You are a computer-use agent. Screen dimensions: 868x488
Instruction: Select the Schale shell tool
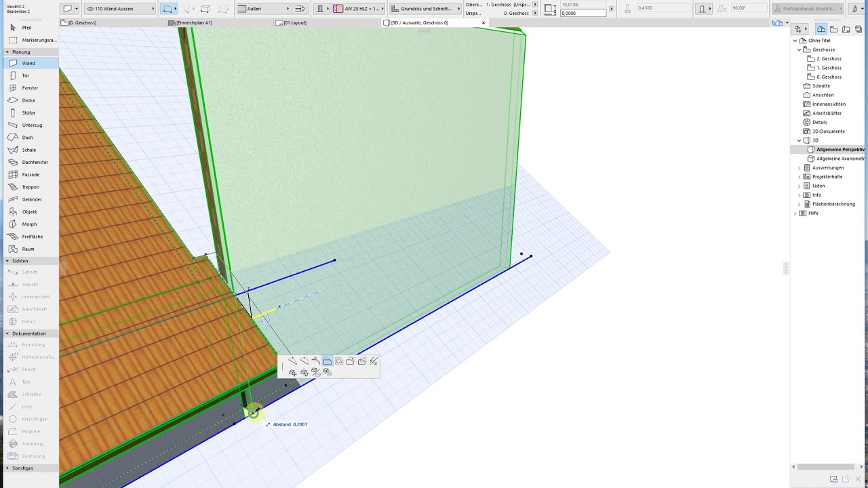pyautogui.click(x=28, y=150)
